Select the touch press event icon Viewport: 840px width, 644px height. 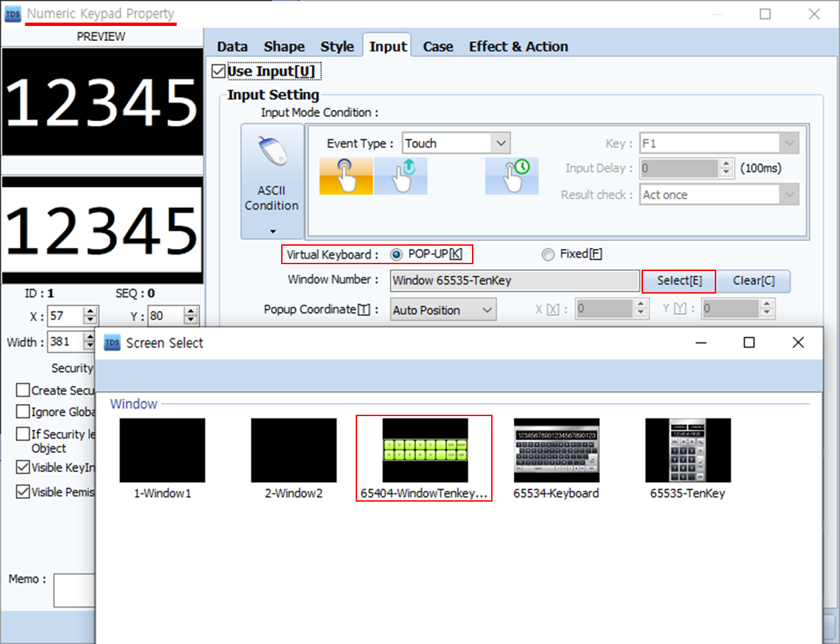[x=346, y=176]
